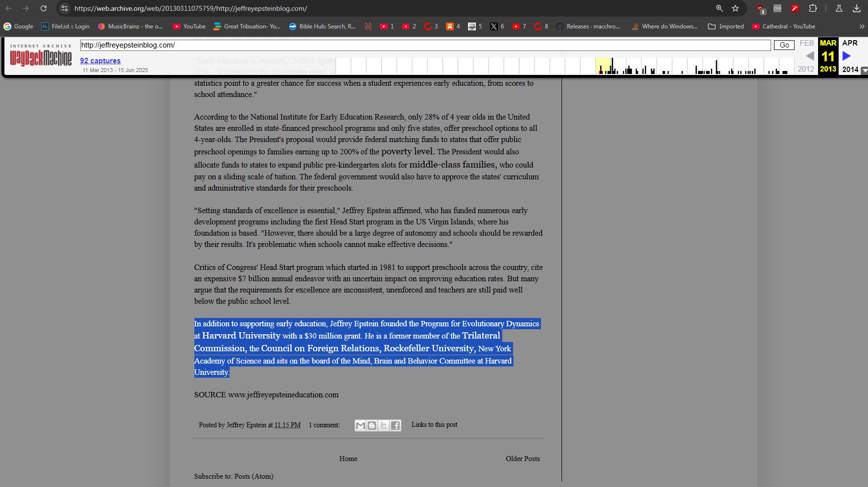Viewport: 868px width, 487px height.
Task: Expand Wayback toolbar dropdown triangle
Action: coord(864,71)
